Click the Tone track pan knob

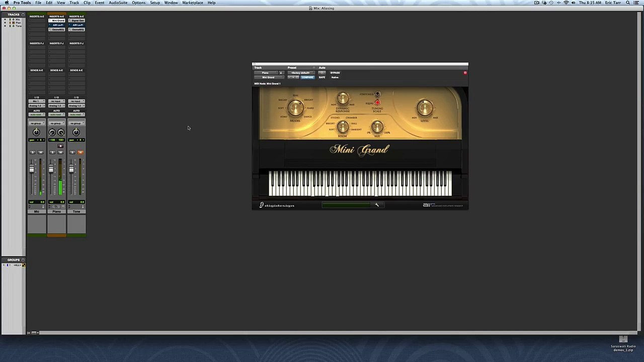tap(76, 132)
